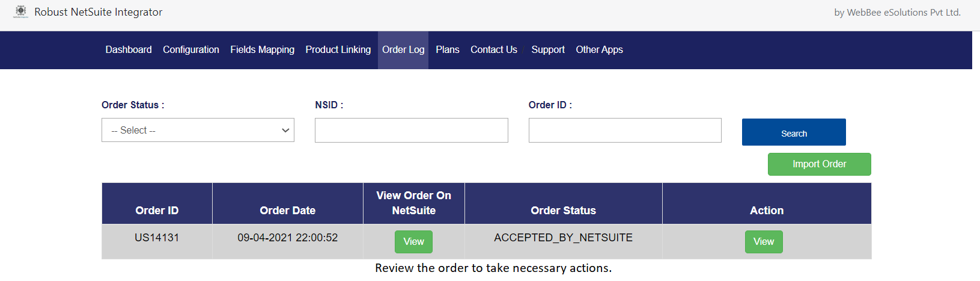Click the Order Date column header
The image size is (980, 281).
click(x=288, y=211)
